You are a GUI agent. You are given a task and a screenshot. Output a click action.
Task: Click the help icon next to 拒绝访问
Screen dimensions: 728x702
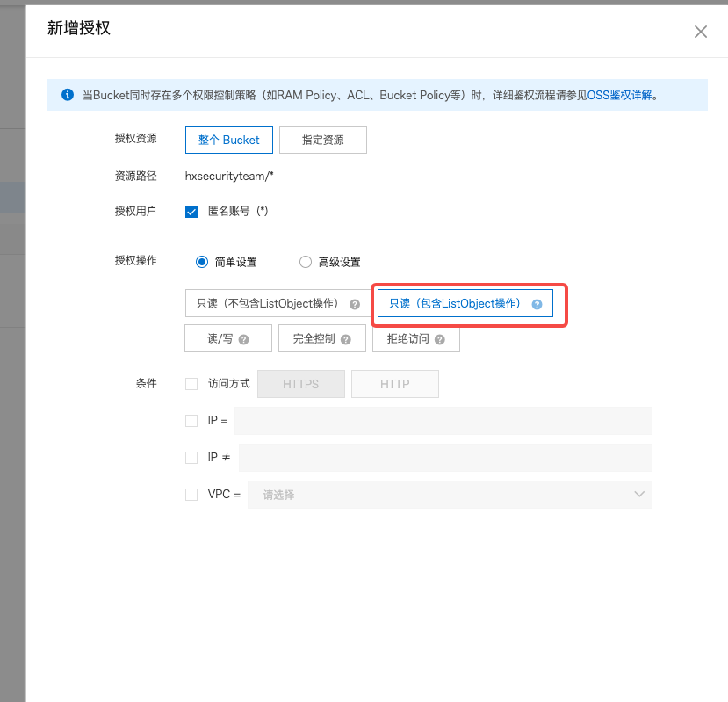click(439, 339)
